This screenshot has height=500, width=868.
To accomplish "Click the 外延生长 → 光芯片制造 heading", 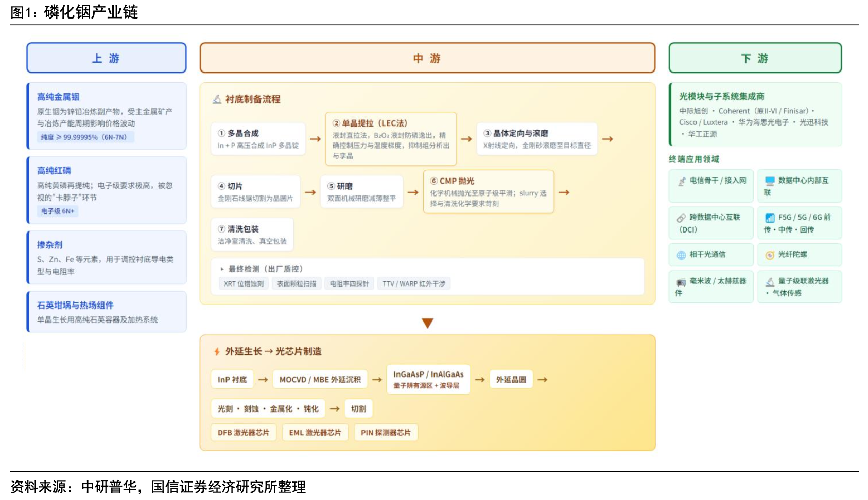I will coord(273,352).
